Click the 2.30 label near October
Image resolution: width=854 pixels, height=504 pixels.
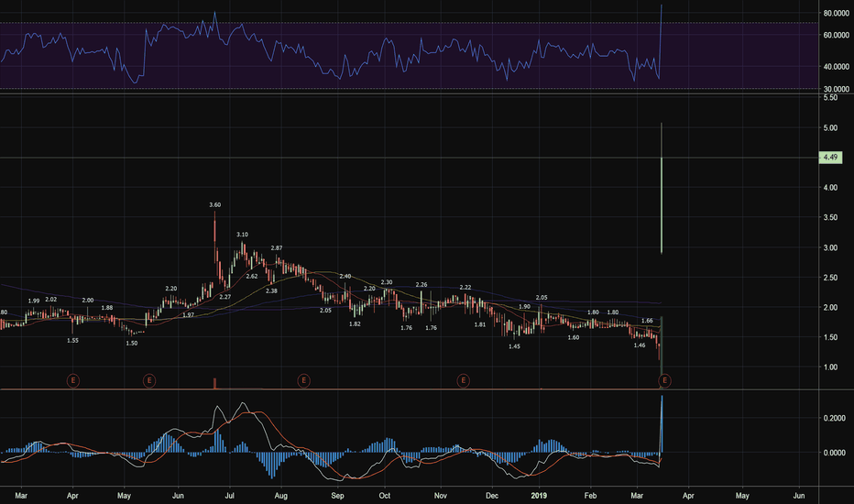[386, 282]
